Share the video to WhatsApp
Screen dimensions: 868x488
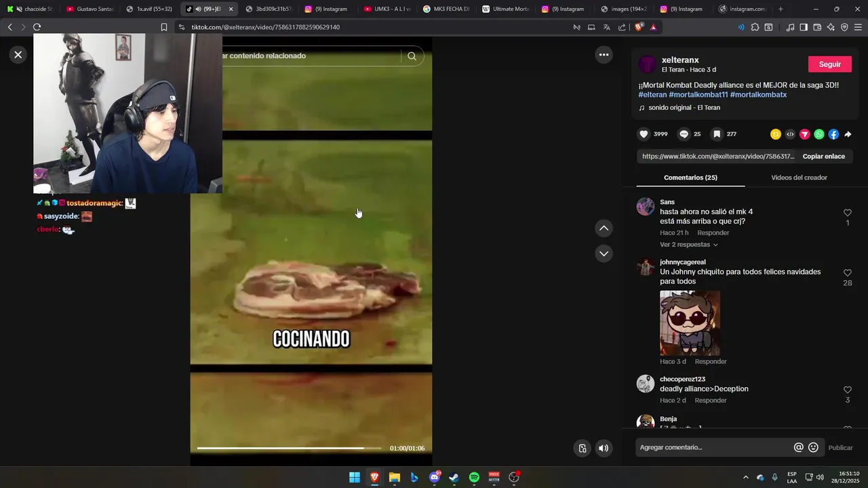[x=819, y=134]
